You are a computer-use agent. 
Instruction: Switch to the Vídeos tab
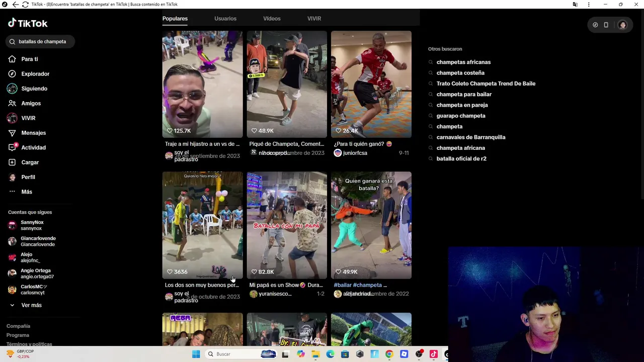tap(272, 19)
